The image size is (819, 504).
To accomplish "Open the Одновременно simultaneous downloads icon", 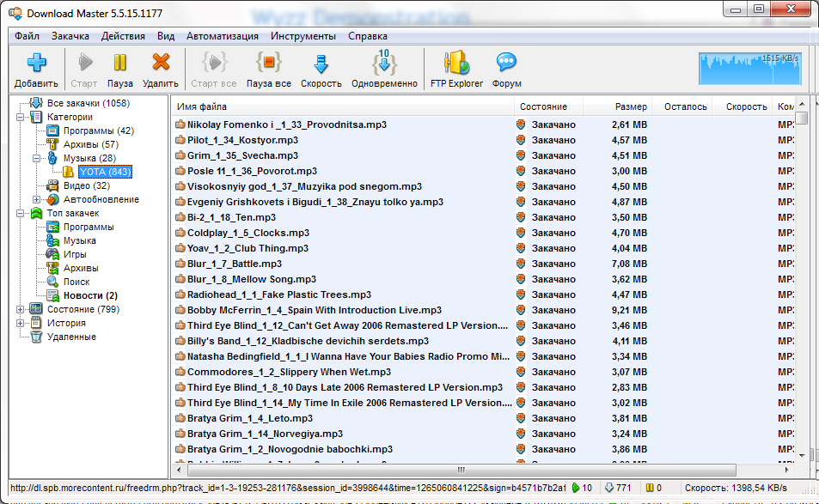I will [x=384, y=62].
